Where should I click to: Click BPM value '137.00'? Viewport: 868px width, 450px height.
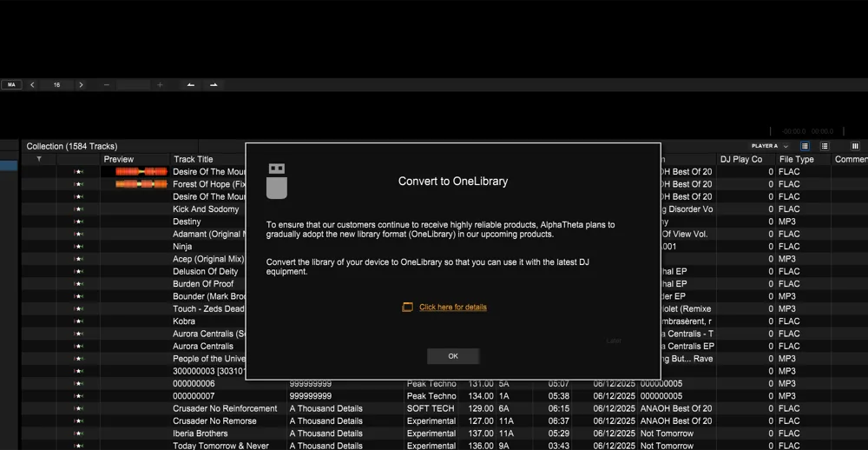pos(481,433)
